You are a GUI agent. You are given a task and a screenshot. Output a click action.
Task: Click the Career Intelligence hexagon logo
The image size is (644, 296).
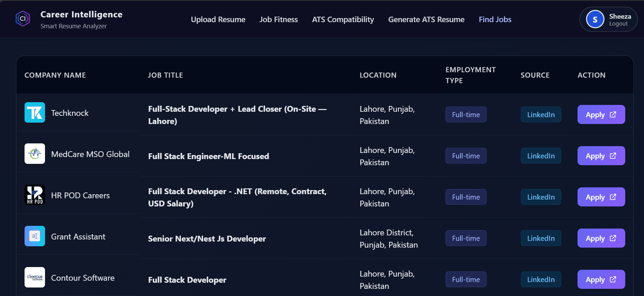[x=23, y=19]
